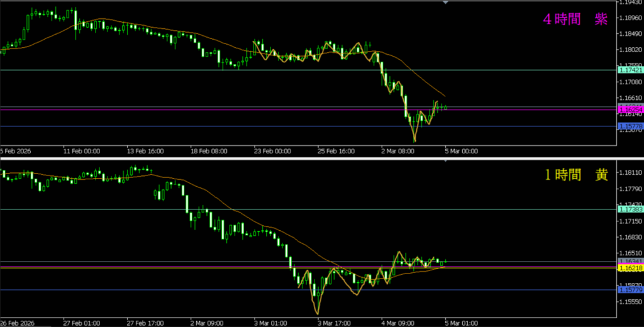Select the yellow 1時間 黄 text label

[575, 176]
